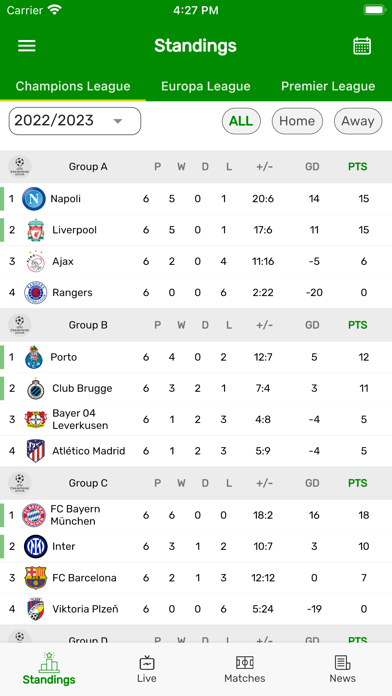Screen dimensions: 392x696
Task: Tap the Porto club crest
Action: 34,357
